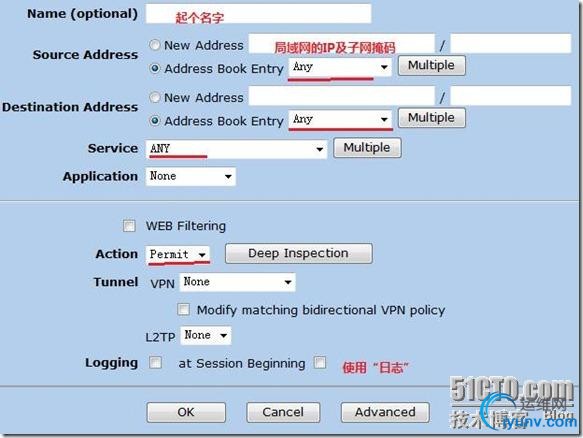Enable the WEB Filtering checkbox
Viewport: 583px width, 438px height.
point(129,226)
